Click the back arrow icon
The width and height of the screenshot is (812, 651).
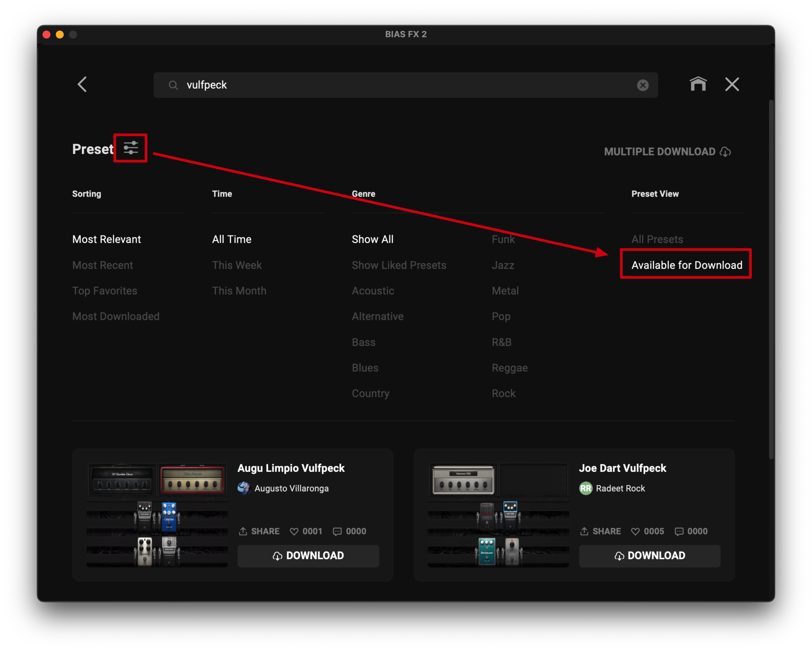(x=82, y=84)
